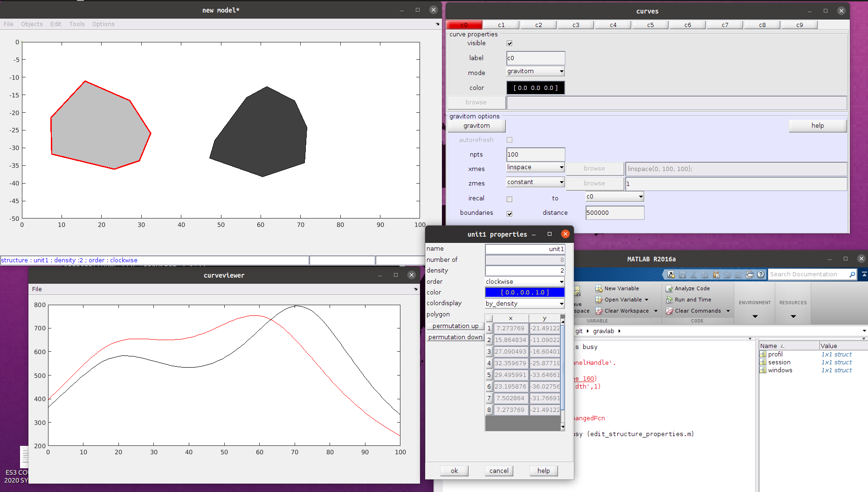868x492 pixels.
Task: Click the dock arrow icon in curveviewer menubar
Action: [416, 289]
